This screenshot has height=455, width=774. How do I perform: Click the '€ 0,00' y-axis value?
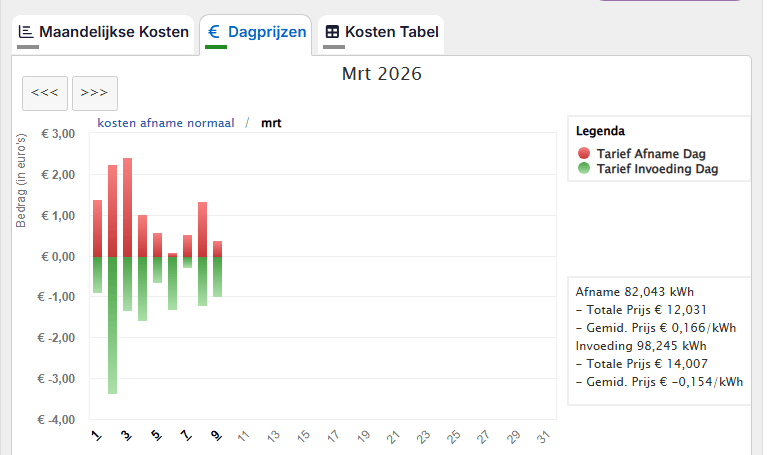click(58, 257)
